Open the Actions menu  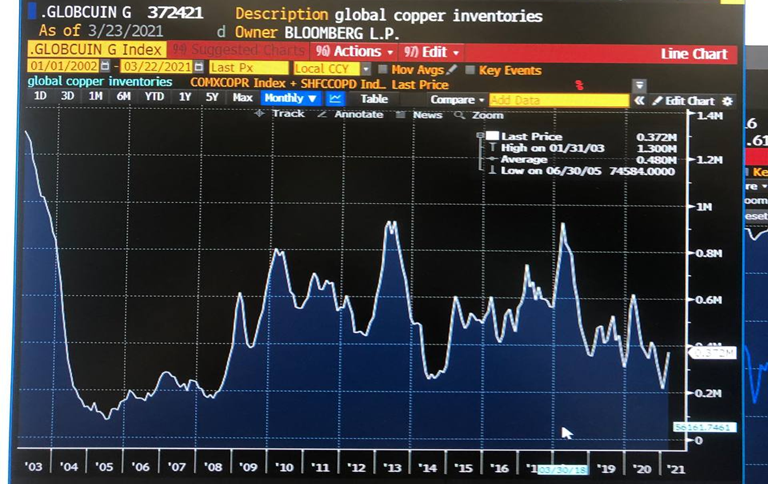click(x=349, y=51)
